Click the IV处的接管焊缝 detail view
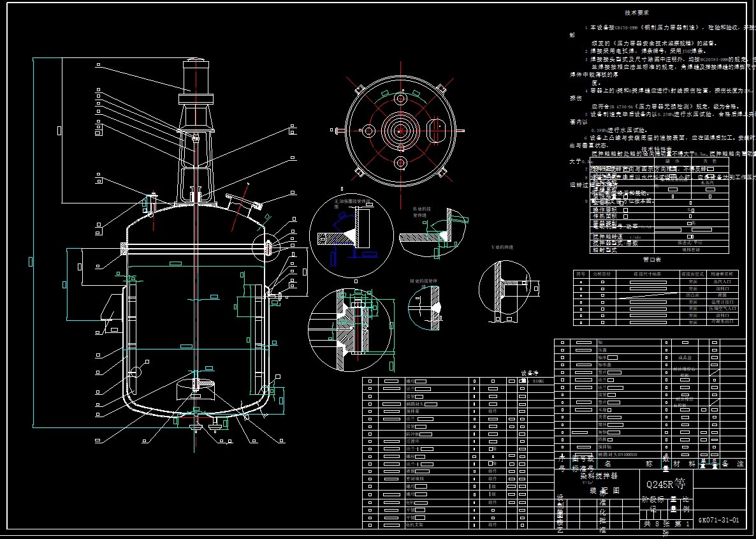756x539 pixels. 433,232
